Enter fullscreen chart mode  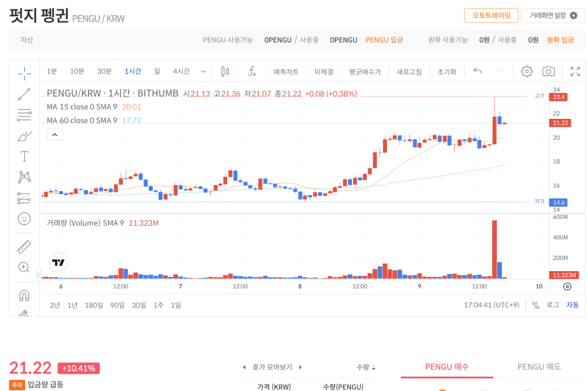tap(575, 71)
